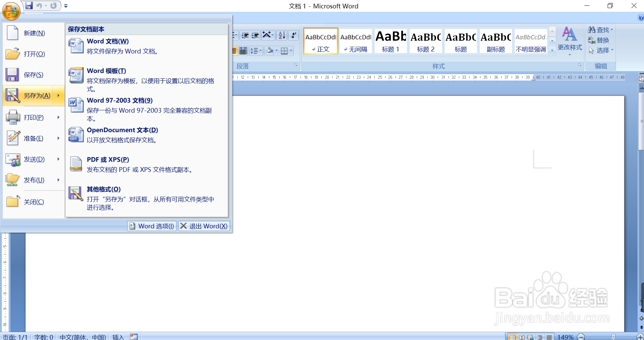Click the borders grid icon
The image size is (644, 340).
pyautogui.click(x=284, y=51)
